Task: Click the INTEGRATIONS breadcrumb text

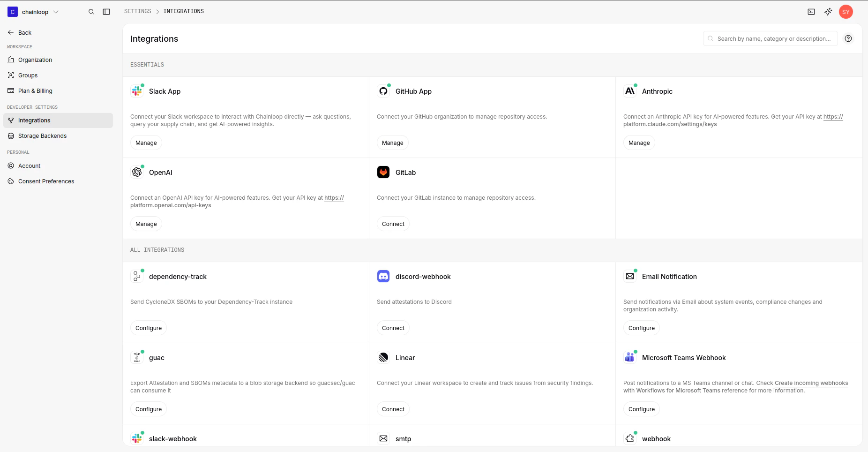Action: click(x=184, y=11)
